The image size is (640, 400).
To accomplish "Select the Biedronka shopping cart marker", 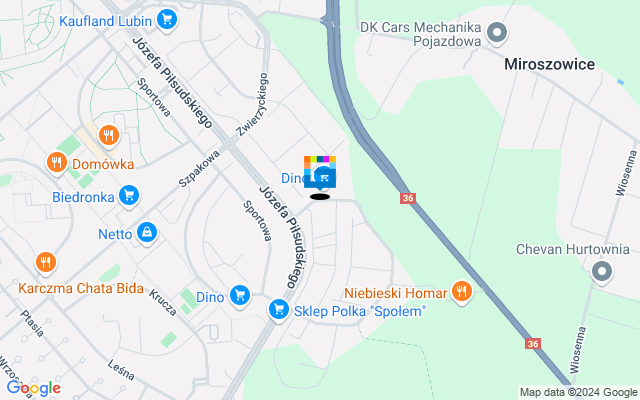I will (129, 196).
